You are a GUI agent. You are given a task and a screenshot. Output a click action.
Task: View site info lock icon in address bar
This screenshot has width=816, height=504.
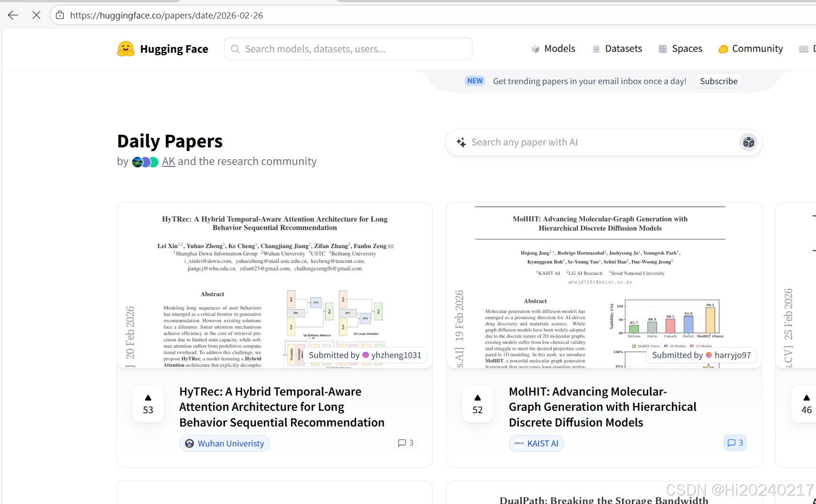(x=60, y=15)
